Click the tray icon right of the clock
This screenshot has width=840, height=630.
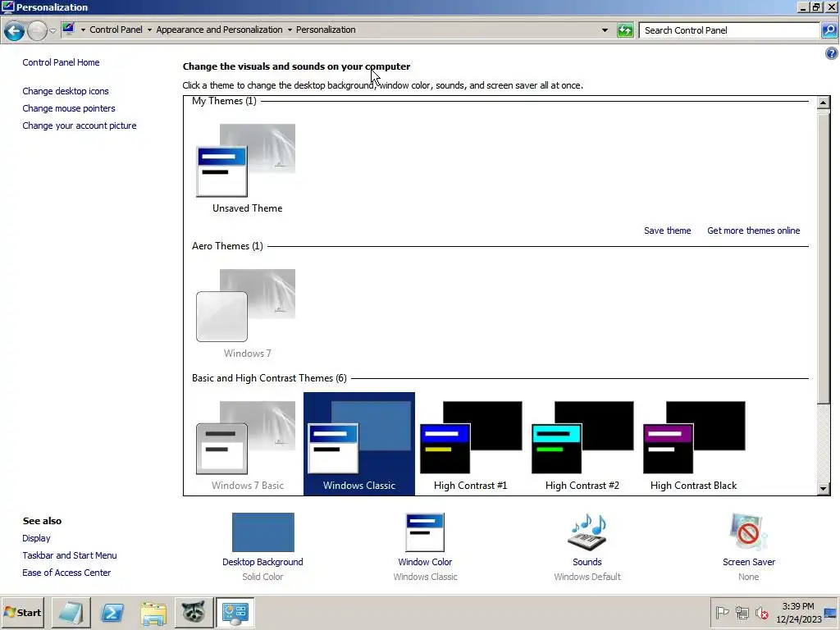pyautogui.click(x=831, y=613)
